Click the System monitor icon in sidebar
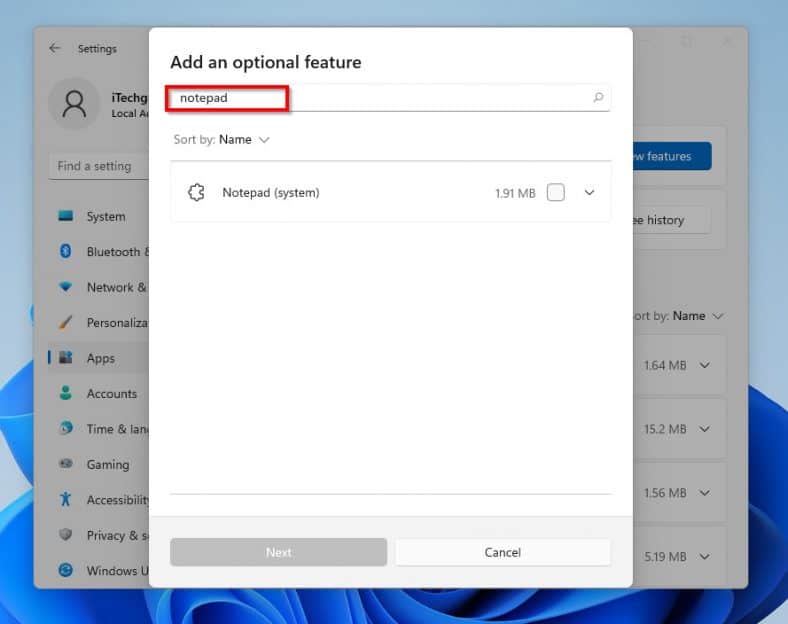This screenshot has width=788, height=624. coord(65,216)
